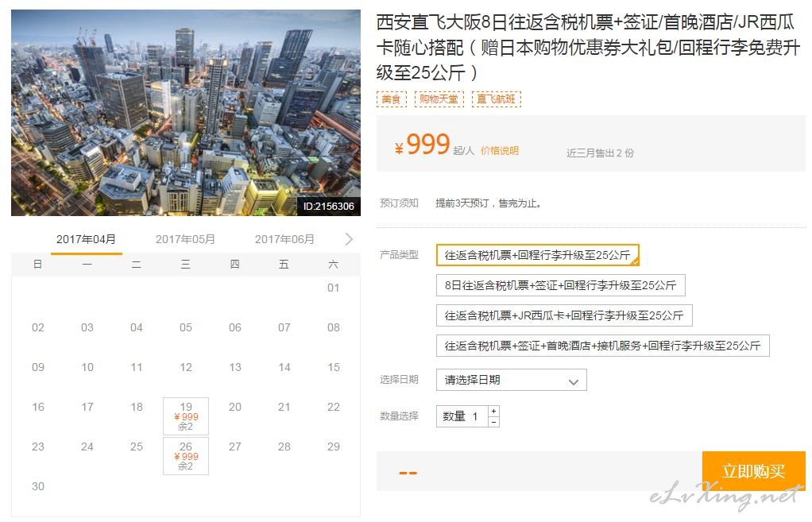Click calendar date 25
812x522 pixels.
[137, 447]
